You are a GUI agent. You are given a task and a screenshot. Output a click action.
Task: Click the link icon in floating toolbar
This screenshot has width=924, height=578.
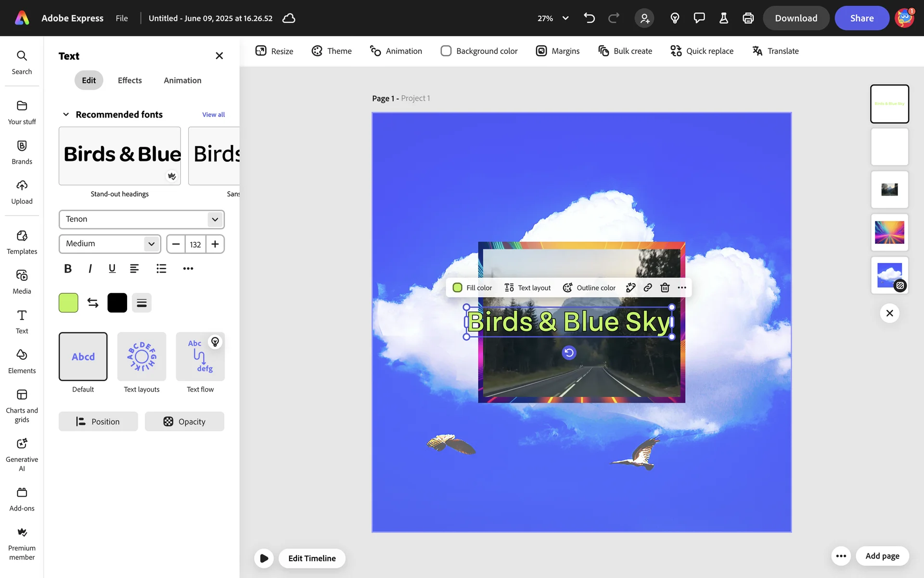click(648, 288)
